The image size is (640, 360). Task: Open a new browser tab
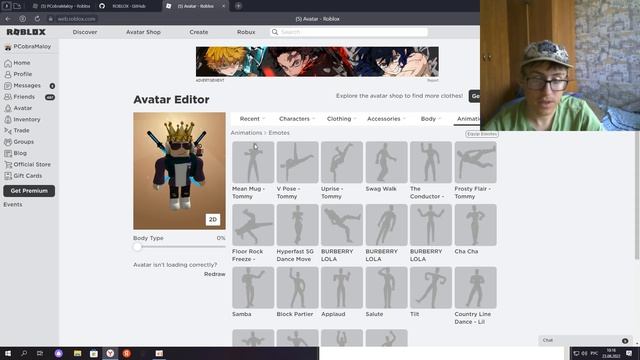238,6
